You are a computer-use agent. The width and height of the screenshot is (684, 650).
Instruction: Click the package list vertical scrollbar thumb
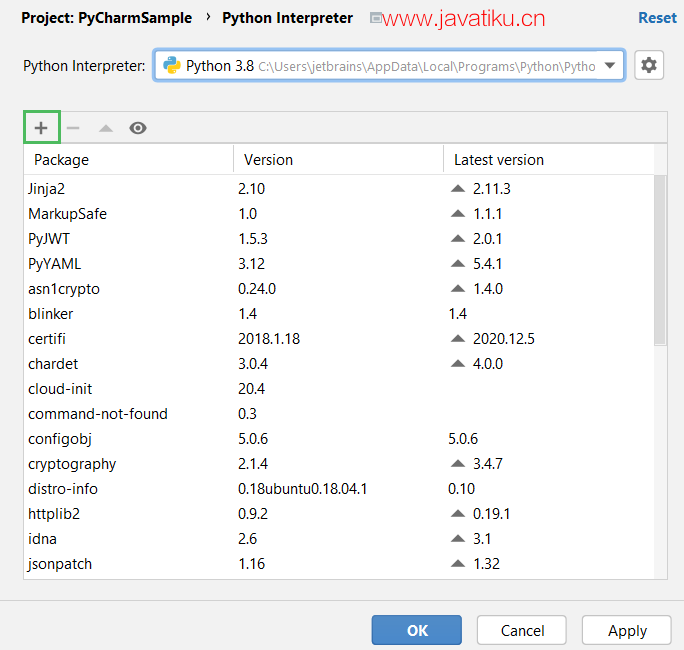[x=660, y=260]
